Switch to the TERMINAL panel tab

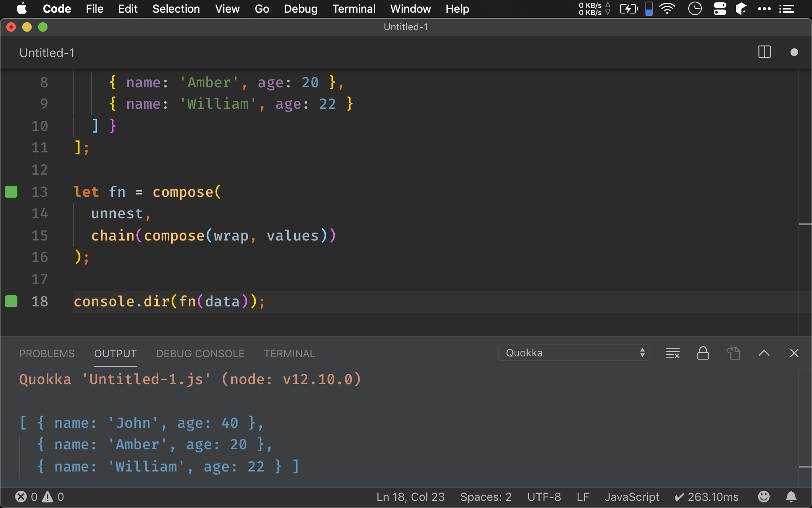289,354
